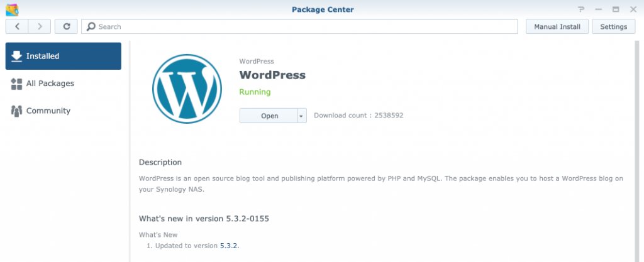Viewport: 644px width, 262px height.
Task: Click the WordPress logo thumbnail
Action: click(187, 89)
